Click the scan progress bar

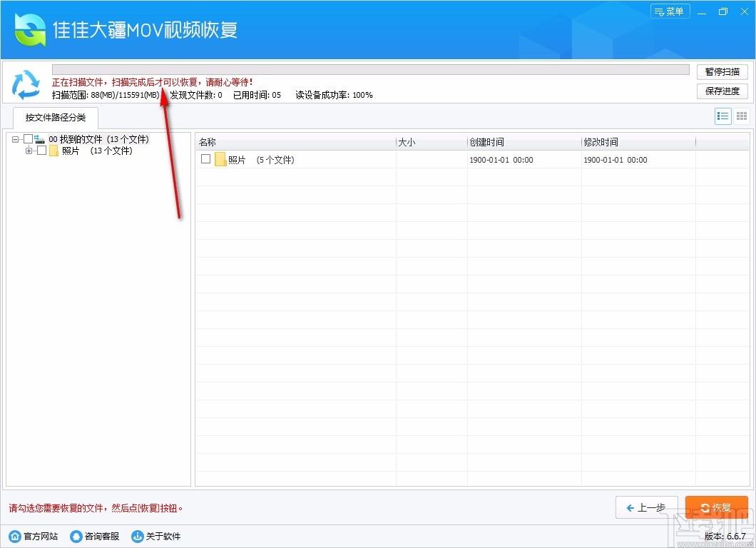tap(367, 70)
